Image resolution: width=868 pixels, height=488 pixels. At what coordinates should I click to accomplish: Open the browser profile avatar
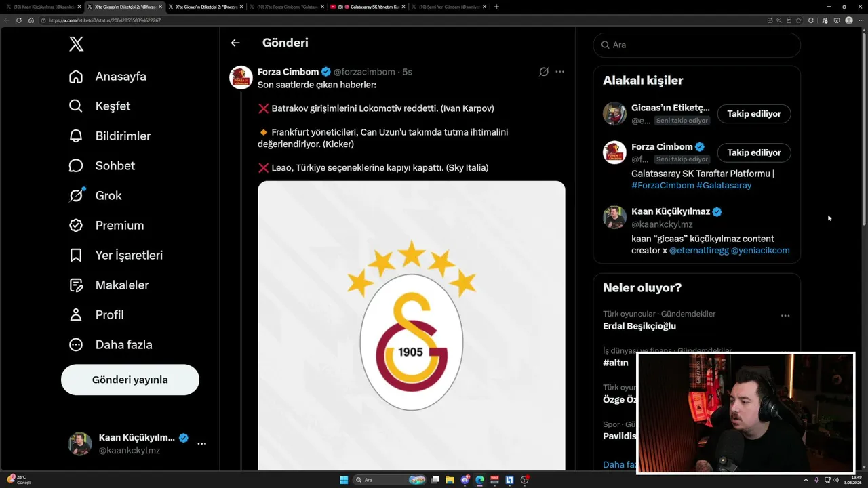[849, 20]
